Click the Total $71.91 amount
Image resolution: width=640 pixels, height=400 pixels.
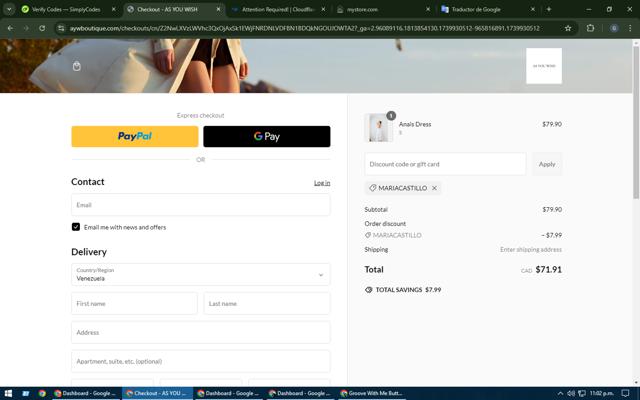point(548,269)
